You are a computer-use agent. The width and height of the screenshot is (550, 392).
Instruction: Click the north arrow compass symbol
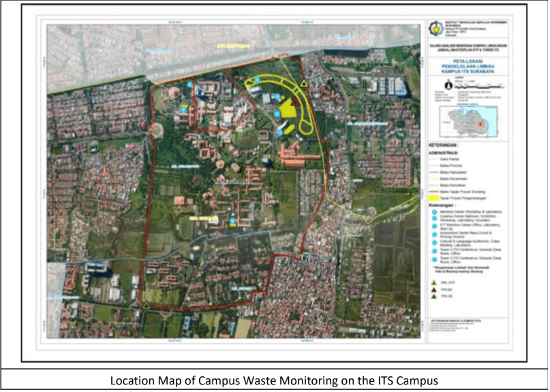click(446, 85)
